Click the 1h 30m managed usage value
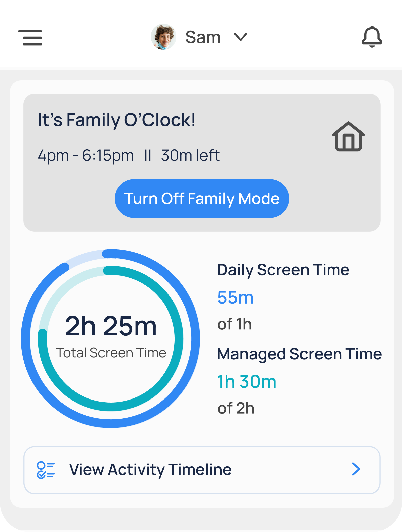This screenshot has height=532, width=402. (x=247, y=382)
